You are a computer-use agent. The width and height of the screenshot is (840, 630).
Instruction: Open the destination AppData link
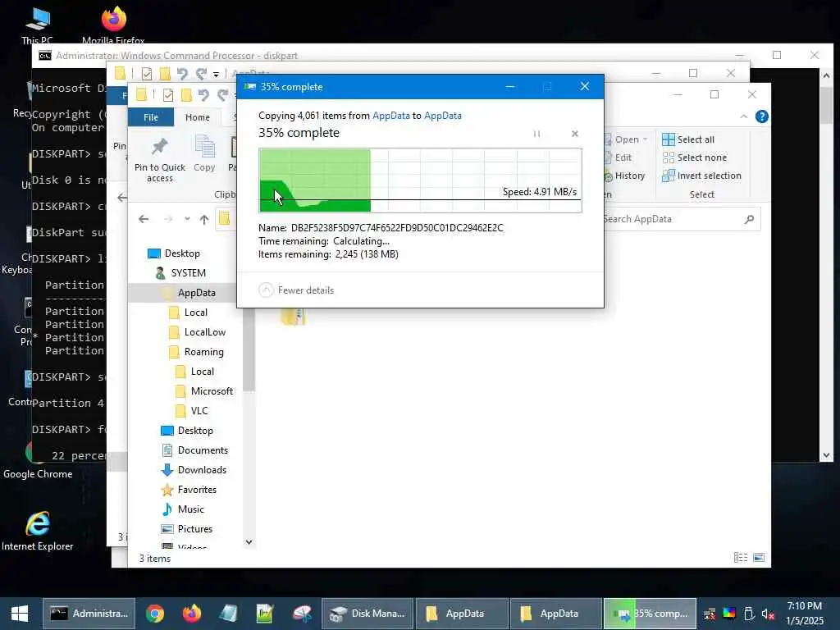pos(442,116)
